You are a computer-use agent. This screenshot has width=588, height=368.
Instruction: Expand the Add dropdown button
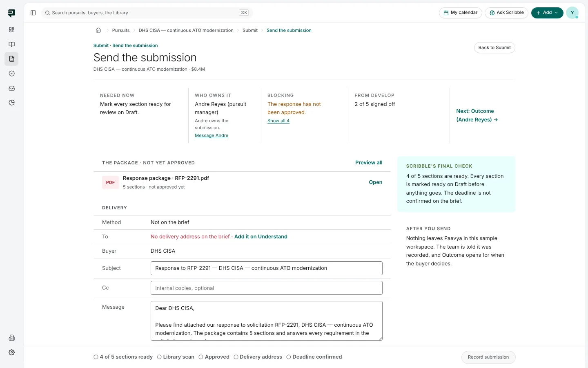[547, 13]
